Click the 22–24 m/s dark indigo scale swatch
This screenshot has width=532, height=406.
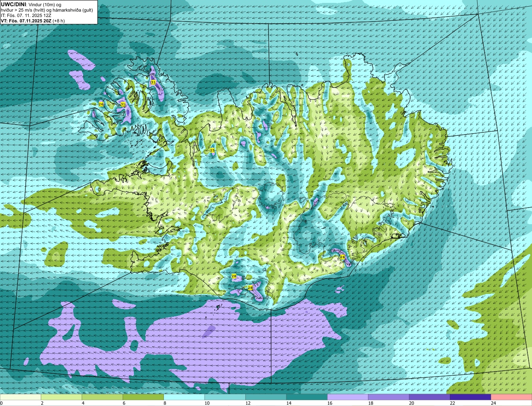point(470,397)
